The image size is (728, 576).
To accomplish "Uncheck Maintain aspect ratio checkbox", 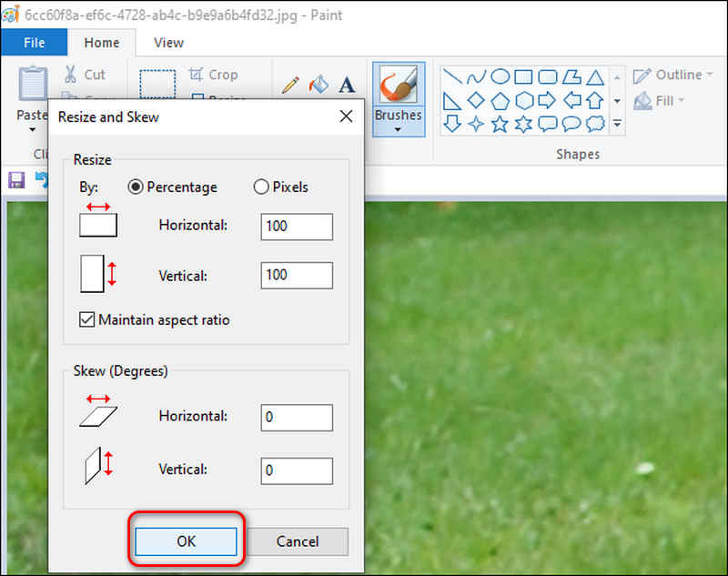I will click(86, 319).
